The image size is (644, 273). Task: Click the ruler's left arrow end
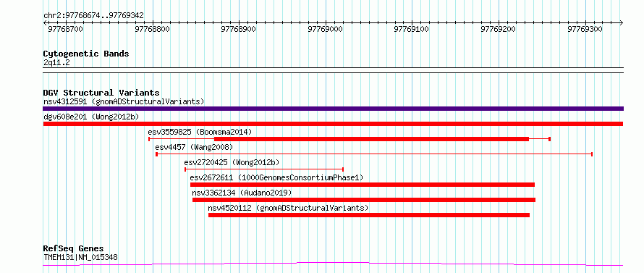45,23
